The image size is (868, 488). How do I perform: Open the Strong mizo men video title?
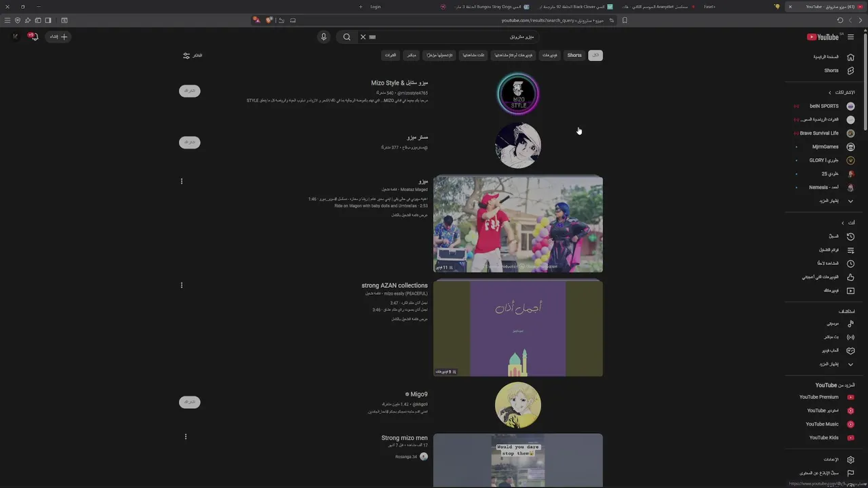click(404, 439)
